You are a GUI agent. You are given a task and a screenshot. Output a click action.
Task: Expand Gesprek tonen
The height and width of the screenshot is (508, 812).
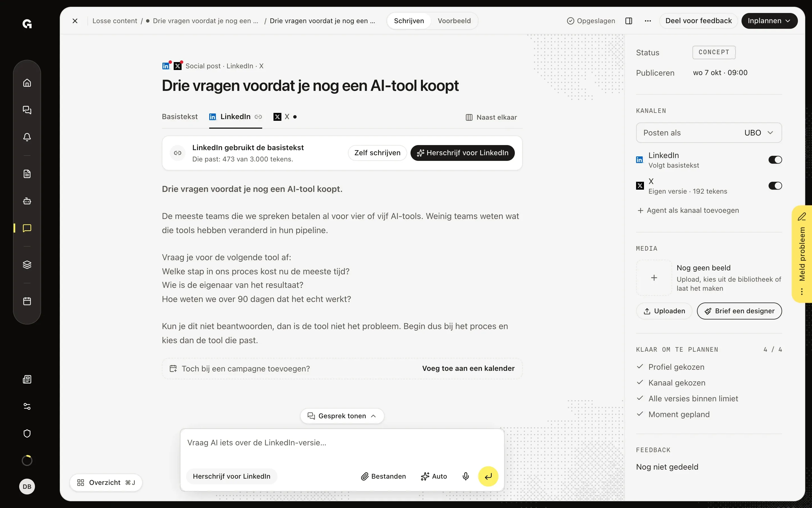tap(342, 416)
